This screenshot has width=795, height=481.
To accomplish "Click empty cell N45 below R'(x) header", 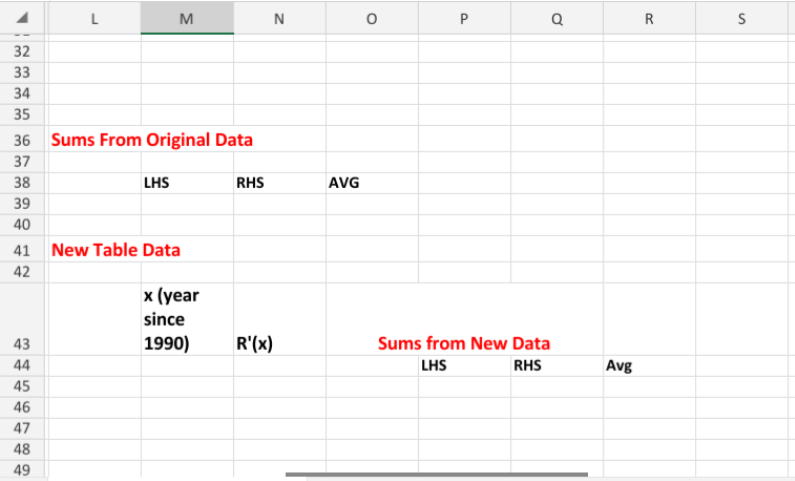I will click(x=279, y=386).
